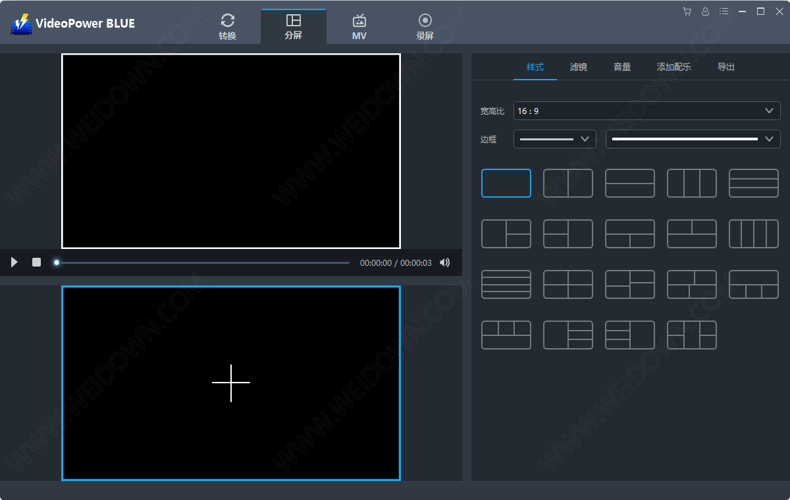Switch to the 音量 volume tab

pyautogui.click(x=622, y=67)
